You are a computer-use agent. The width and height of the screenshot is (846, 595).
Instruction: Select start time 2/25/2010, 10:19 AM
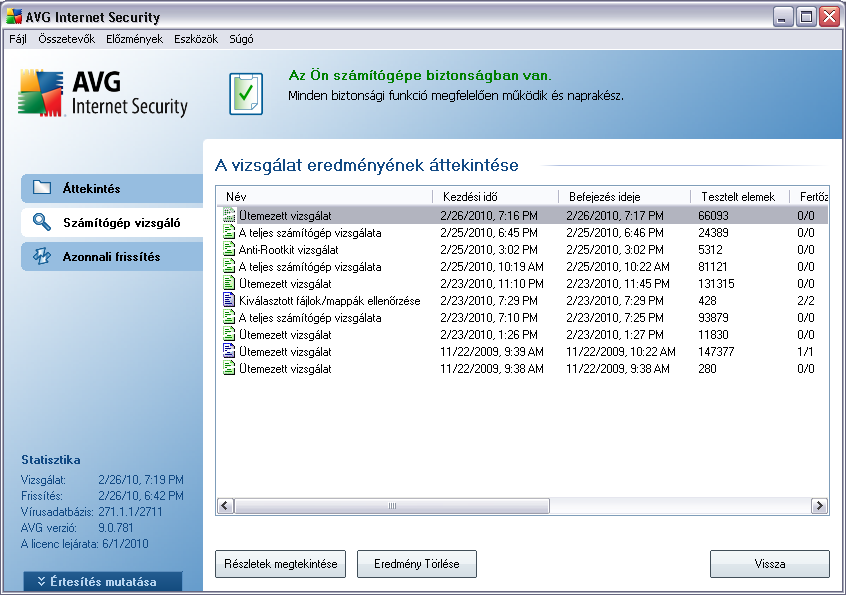click(492, 266)
